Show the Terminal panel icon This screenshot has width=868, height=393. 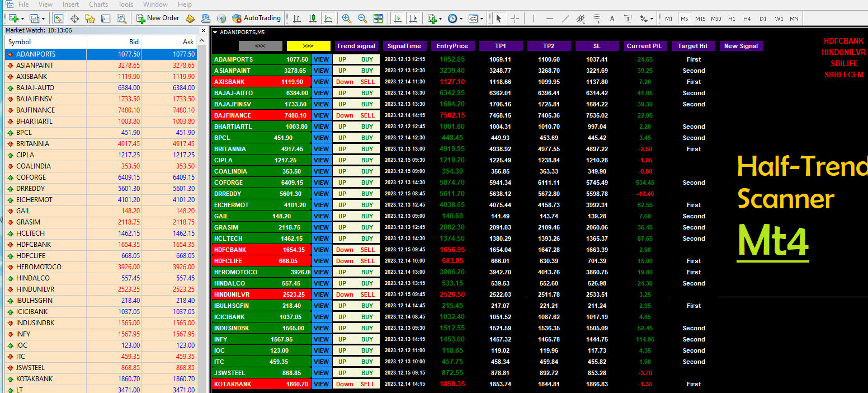tap(105, 18)
